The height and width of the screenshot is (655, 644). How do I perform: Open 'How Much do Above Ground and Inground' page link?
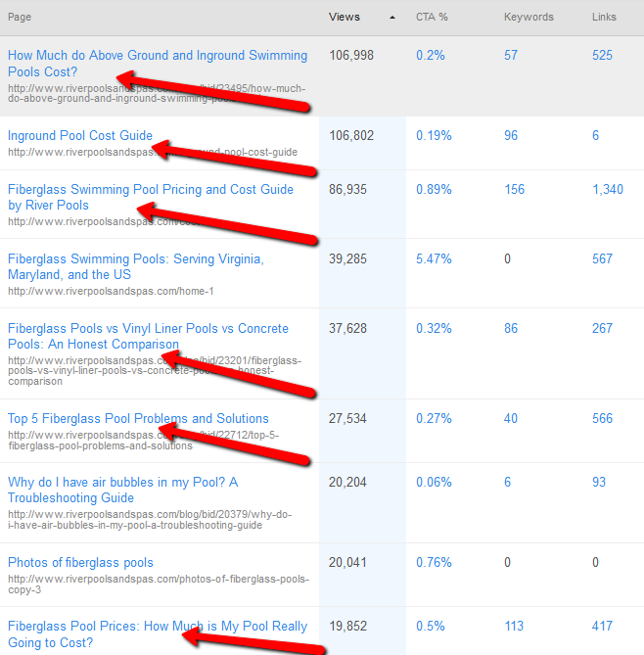click(157, 56)
